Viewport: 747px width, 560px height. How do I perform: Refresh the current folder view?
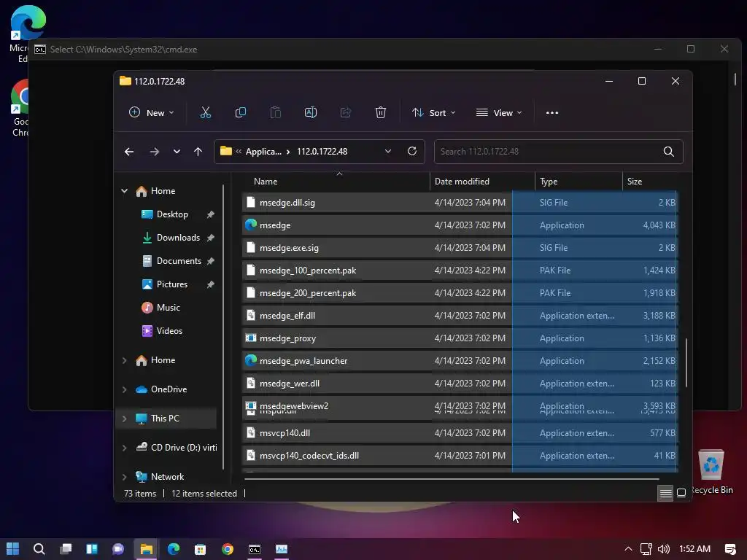point(412,151)
